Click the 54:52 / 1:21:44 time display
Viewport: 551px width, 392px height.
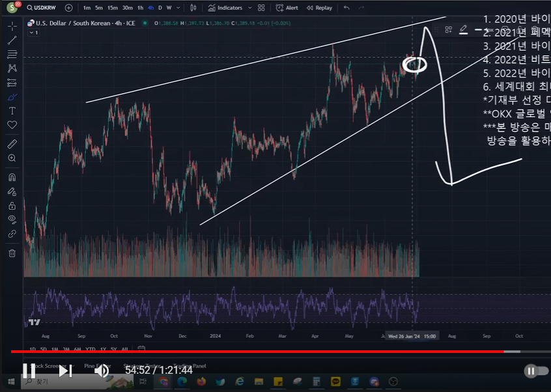(159, 370)
